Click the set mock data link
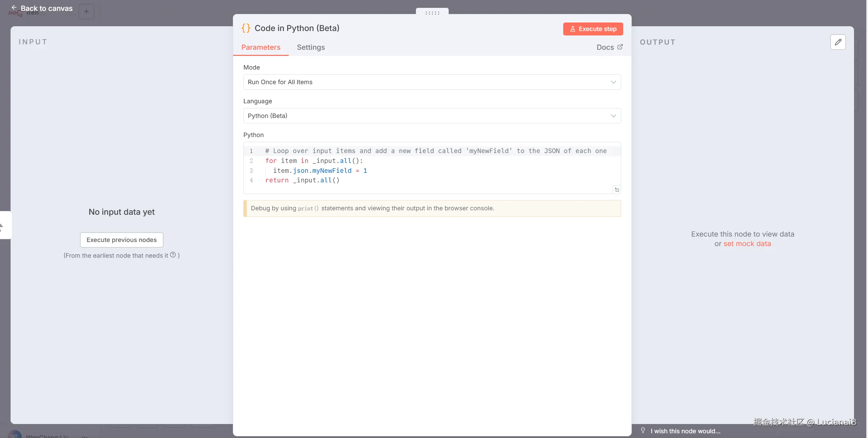The width and height of the screenshot is (868, 438). (x=747, y=244)
